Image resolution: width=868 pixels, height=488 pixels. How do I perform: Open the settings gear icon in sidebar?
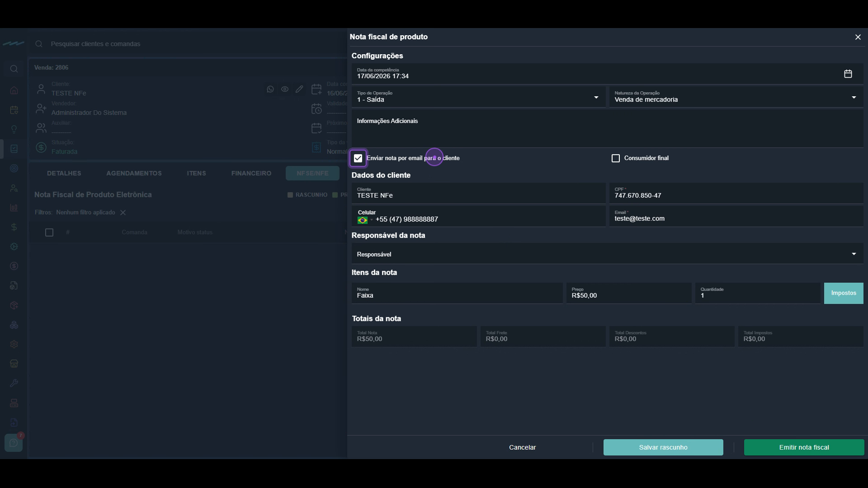pos(14,344)
